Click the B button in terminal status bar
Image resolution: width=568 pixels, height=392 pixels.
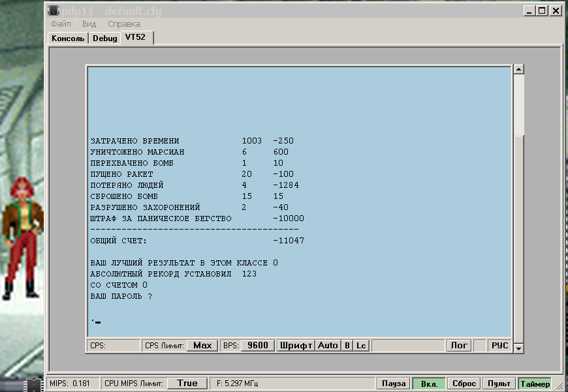(347, 345)
